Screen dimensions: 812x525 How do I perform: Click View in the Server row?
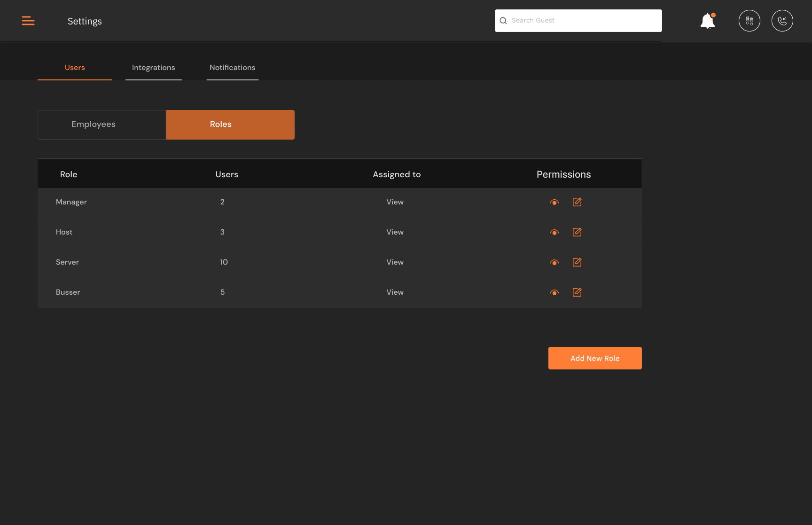tap(395, 262)
